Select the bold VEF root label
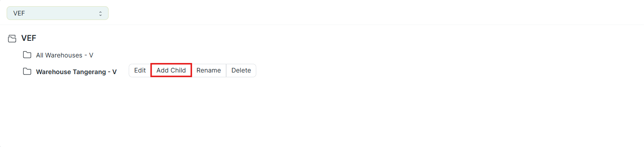 29,38
